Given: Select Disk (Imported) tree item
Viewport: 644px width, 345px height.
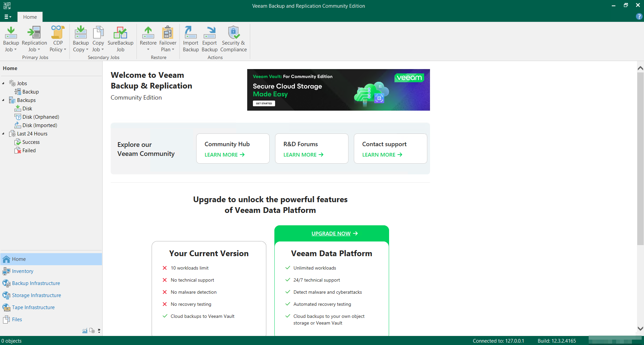Looking at the screenshot, I should [x=40, y=125].
